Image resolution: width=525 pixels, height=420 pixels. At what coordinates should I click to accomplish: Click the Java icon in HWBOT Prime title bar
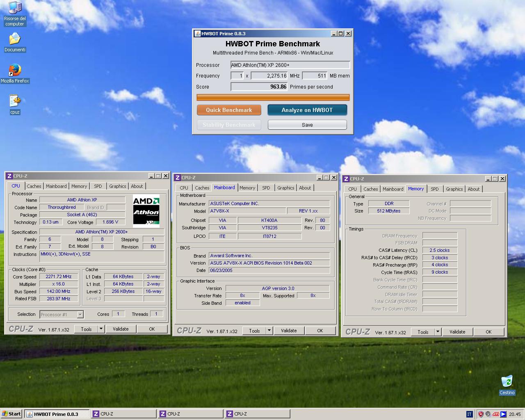197,34
